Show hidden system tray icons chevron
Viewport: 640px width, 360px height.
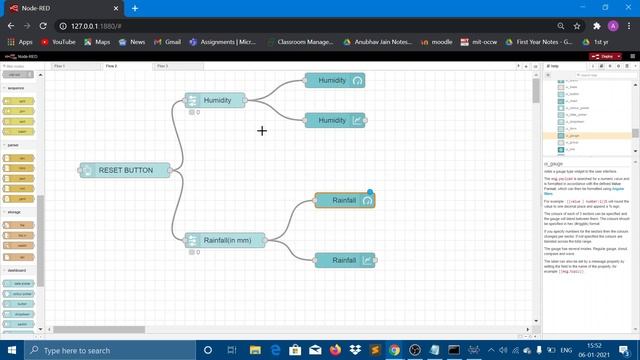coord(491,350)
